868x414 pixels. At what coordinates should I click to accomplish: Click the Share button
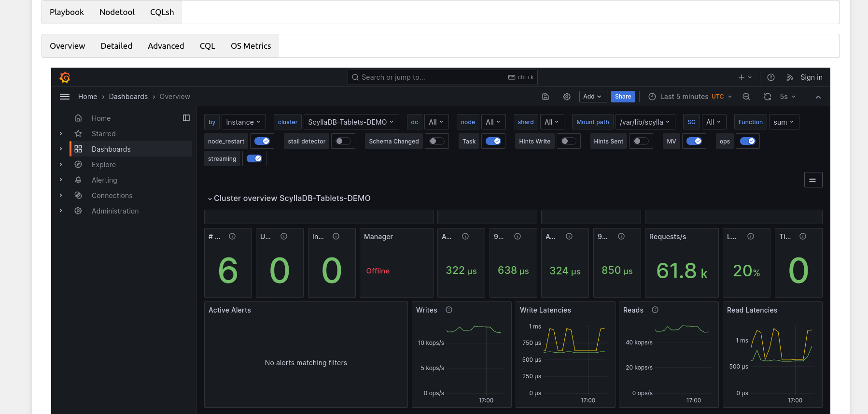point(623,97)
